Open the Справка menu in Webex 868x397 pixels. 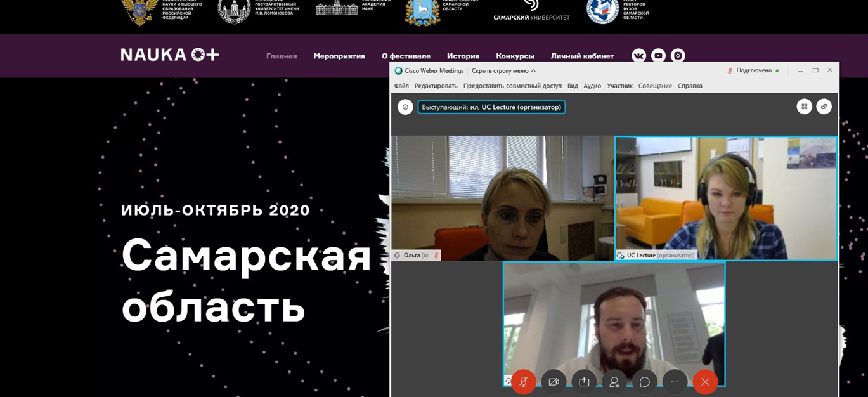point(690,86)
